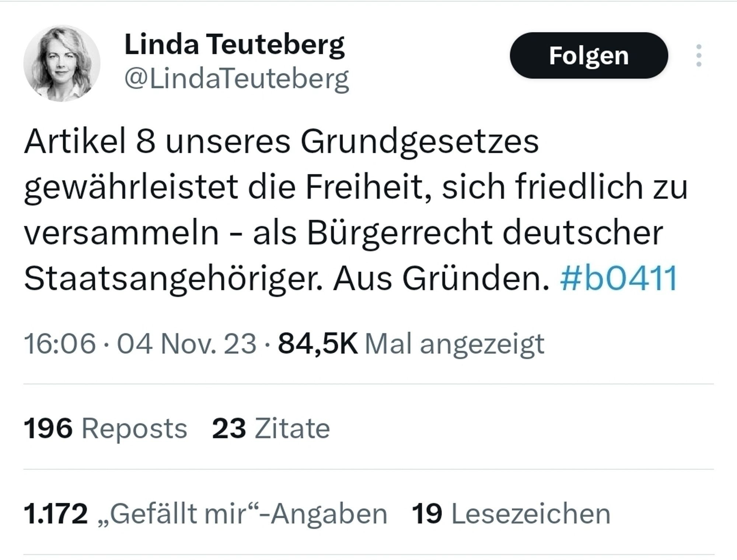Click the Mal angezeigt label
This screenshot has height=560, width=737.
(454, 344)
